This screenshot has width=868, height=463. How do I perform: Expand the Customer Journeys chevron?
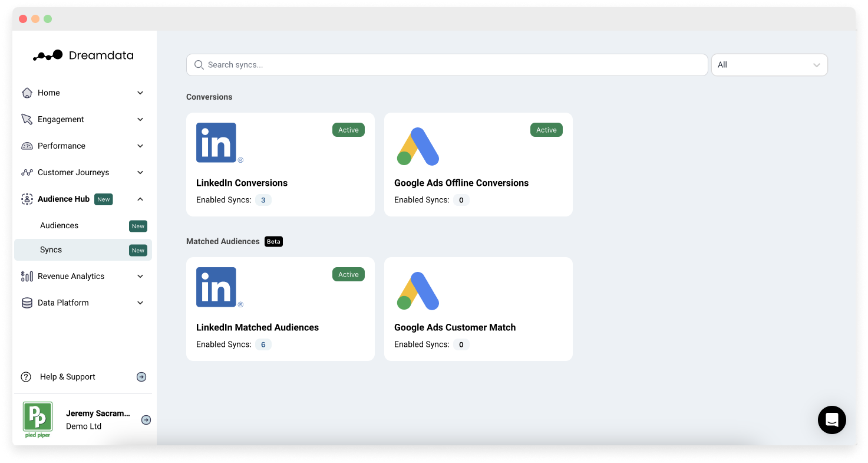click(x=140, y=172)
